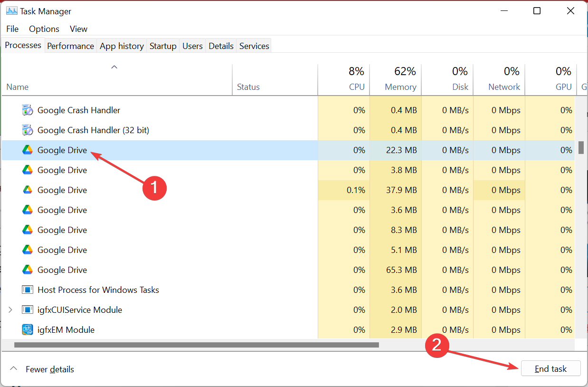Click the vertical scrollbar thumb

pyautogui.click(x=581, y=147)
